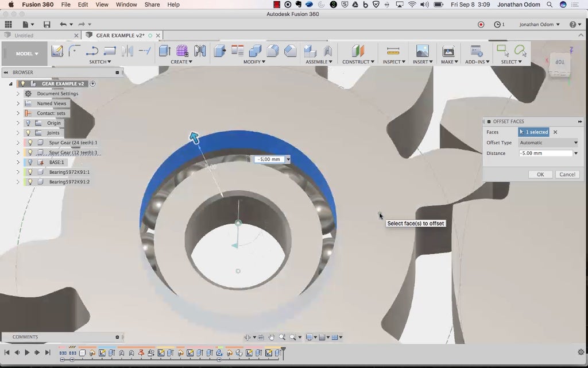Click the Create Sketch tool icon
Screen dimensions: 588x368
tap(57, 51)
